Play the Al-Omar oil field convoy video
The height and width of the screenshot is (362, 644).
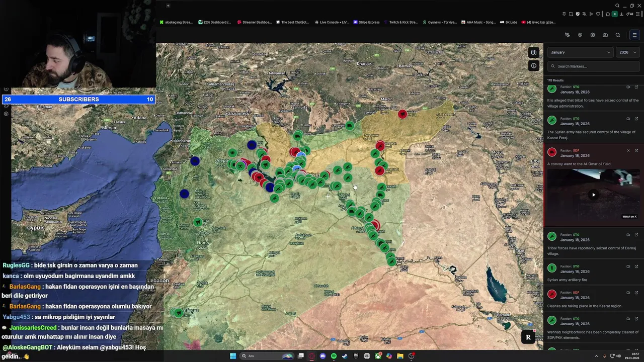(594, 195)
